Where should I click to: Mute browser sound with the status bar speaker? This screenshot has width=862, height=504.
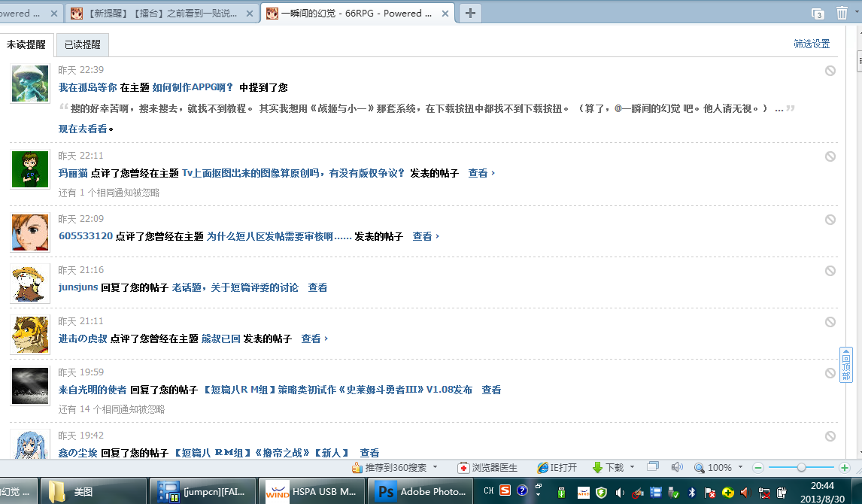pos(677,467)
